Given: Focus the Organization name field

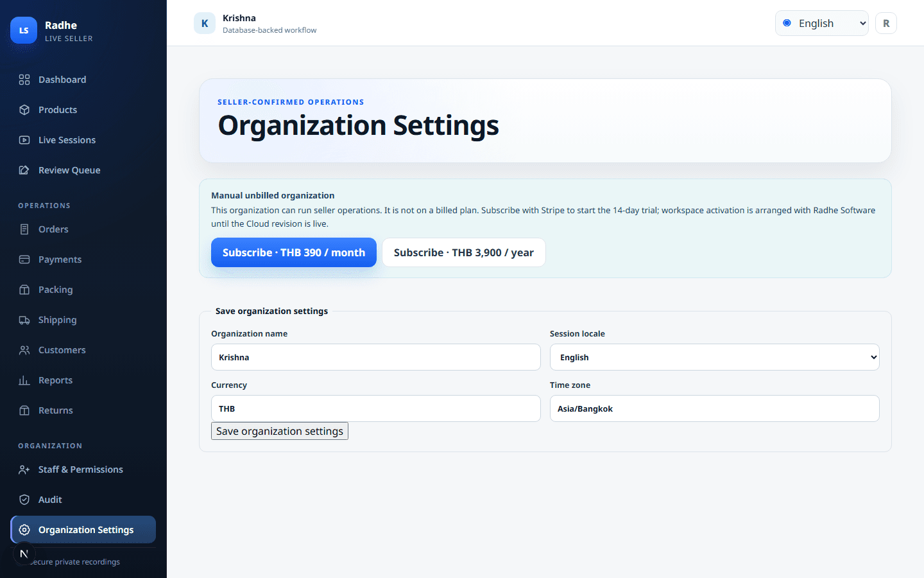Looking at the screenshot, I should (376, 357).
